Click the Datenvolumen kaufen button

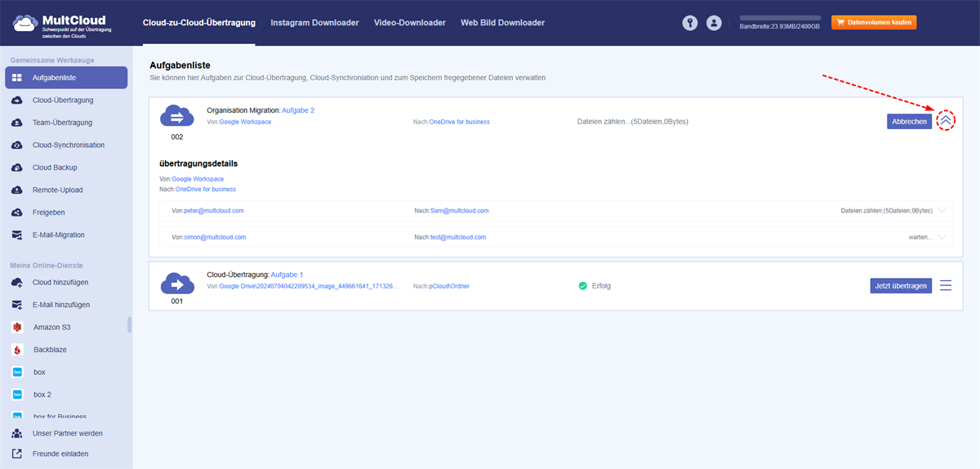click(x=874, y=22)
